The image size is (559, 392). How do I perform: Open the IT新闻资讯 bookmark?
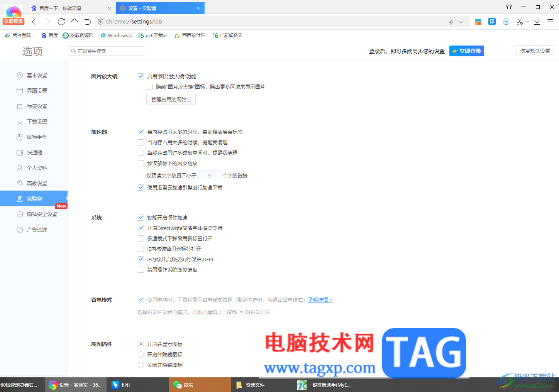[228, 35]
